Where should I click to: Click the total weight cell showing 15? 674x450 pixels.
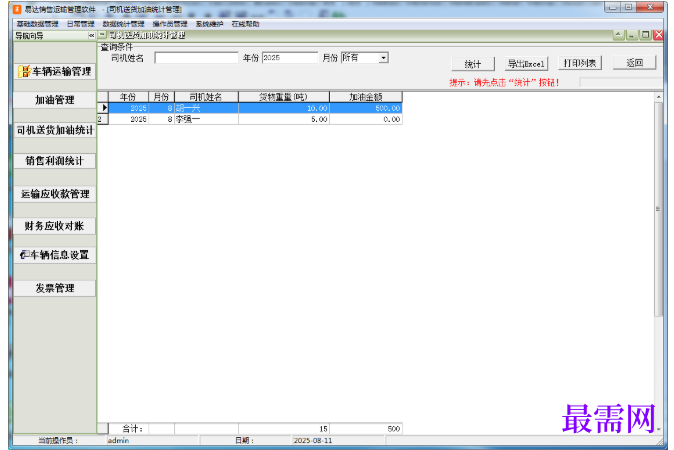(284, 429)
